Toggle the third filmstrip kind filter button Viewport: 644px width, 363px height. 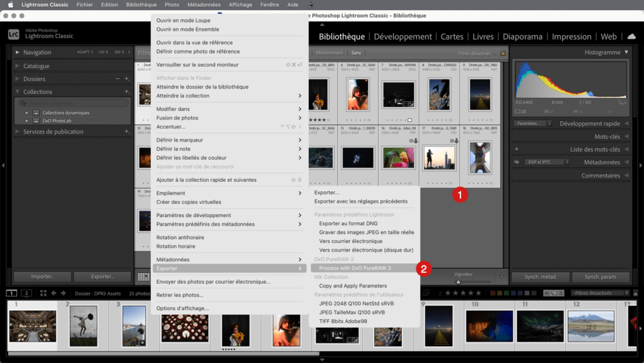point(561,293)
